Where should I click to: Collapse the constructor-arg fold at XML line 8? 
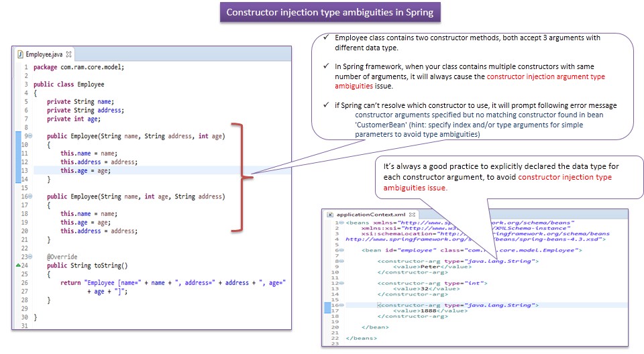341,261
